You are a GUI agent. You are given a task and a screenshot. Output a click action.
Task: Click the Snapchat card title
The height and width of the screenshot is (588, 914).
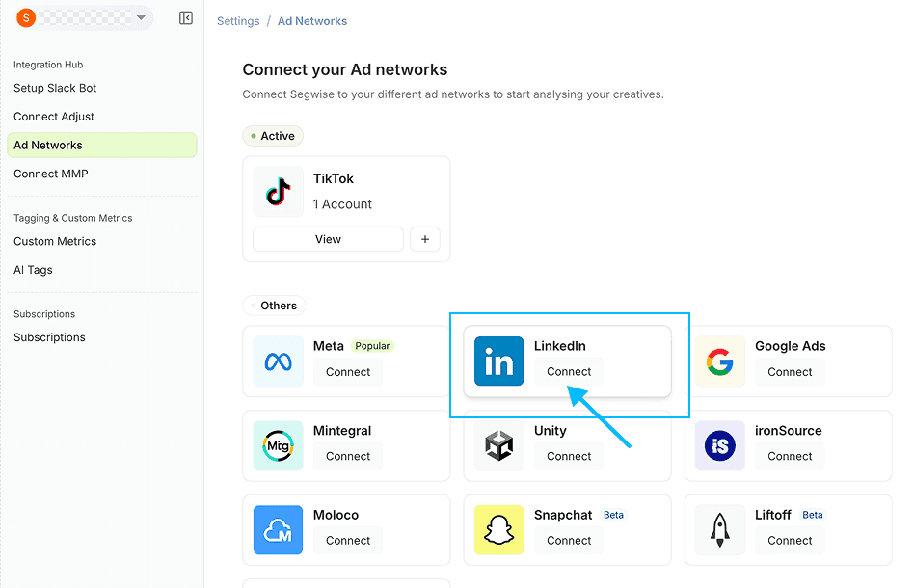click(x=563, y=515)
